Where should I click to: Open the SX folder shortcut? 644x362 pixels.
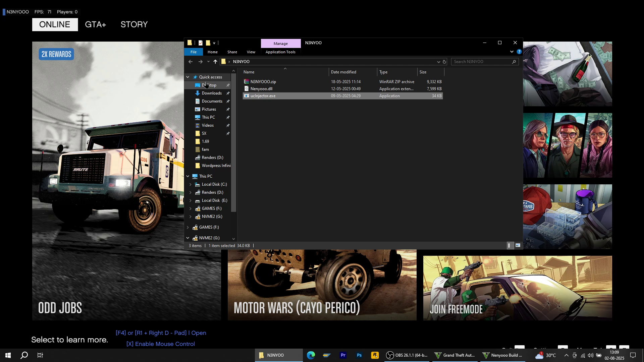coord(204,133)
